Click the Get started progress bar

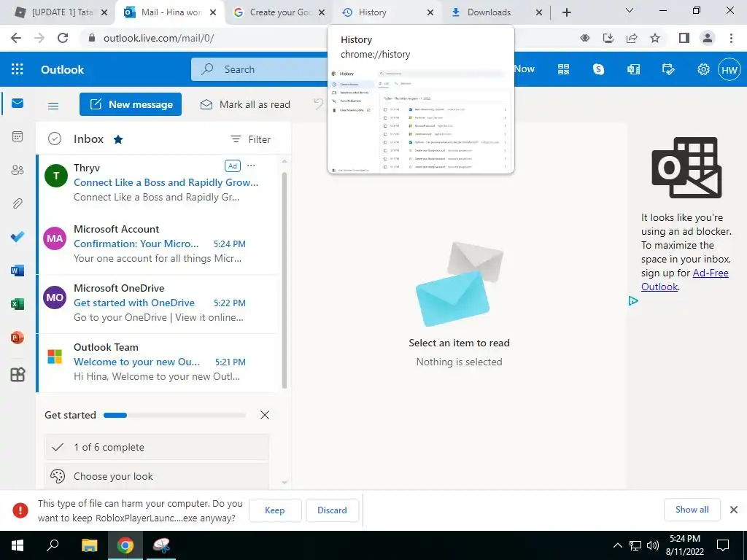pyautogui.click(x=174, y=415)
